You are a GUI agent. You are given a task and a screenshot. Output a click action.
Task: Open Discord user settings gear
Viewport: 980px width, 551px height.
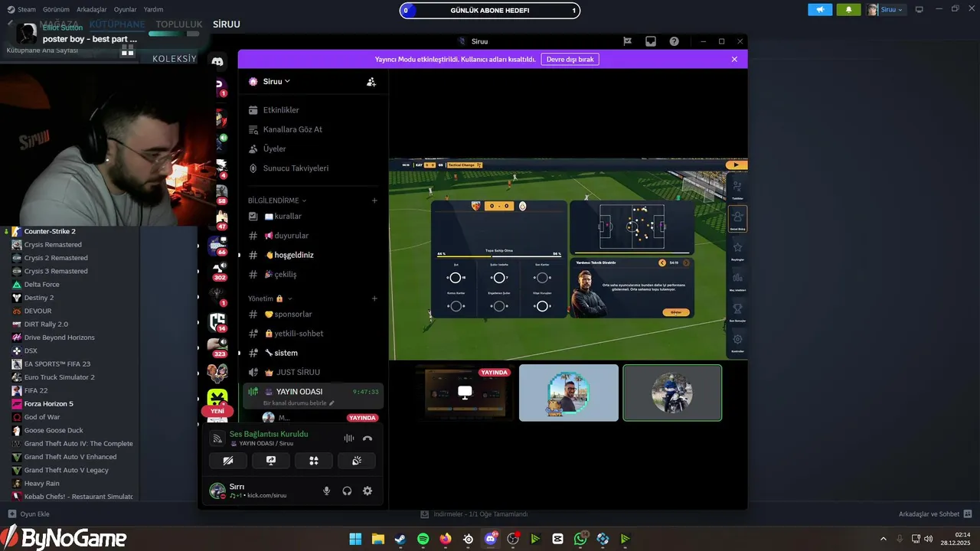pyautogui.click(x=367, y=491)
